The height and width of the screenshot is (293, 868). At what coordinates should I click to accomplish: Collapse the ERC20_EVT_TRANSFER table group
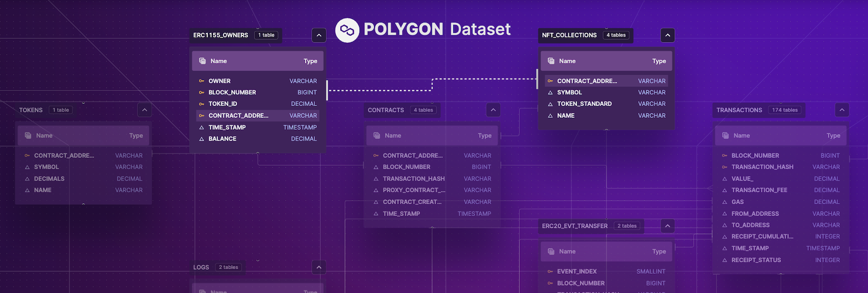tap(668, 226)
